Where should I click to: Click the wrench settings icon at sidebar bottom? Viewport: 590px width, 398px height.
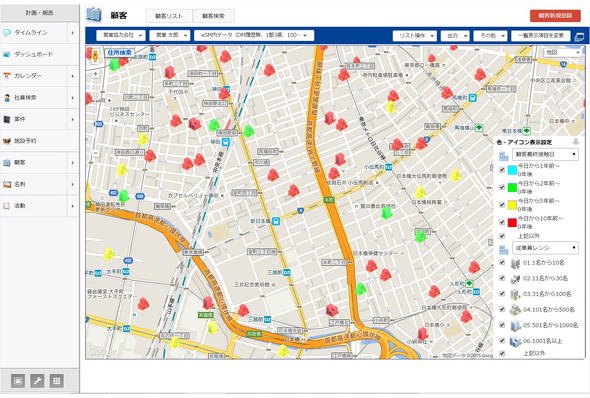pos(37,381)
